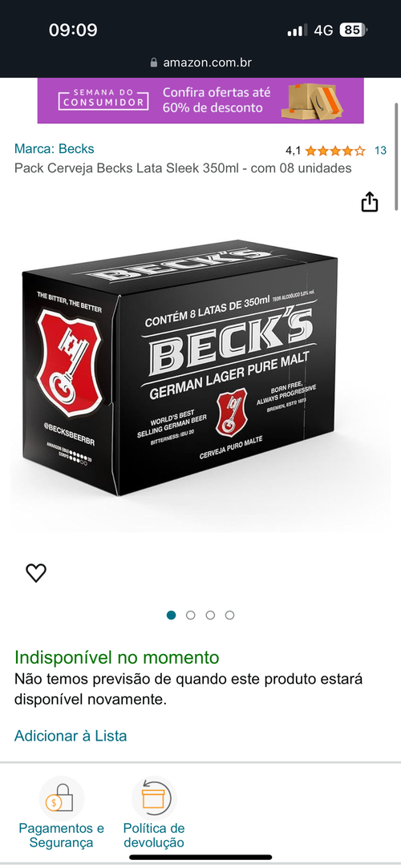Tap the battery indicator in status bar
Image resolution: width=401 pixels, height=868 pixels.
pyautogui.click(x=354, y=30)
